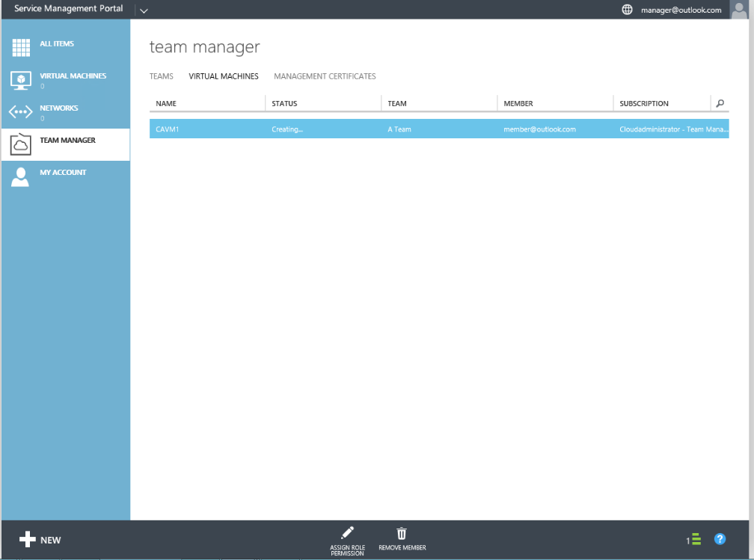Click the Networks arrows icon
This screenshot has height=560, width=754.
21,112
